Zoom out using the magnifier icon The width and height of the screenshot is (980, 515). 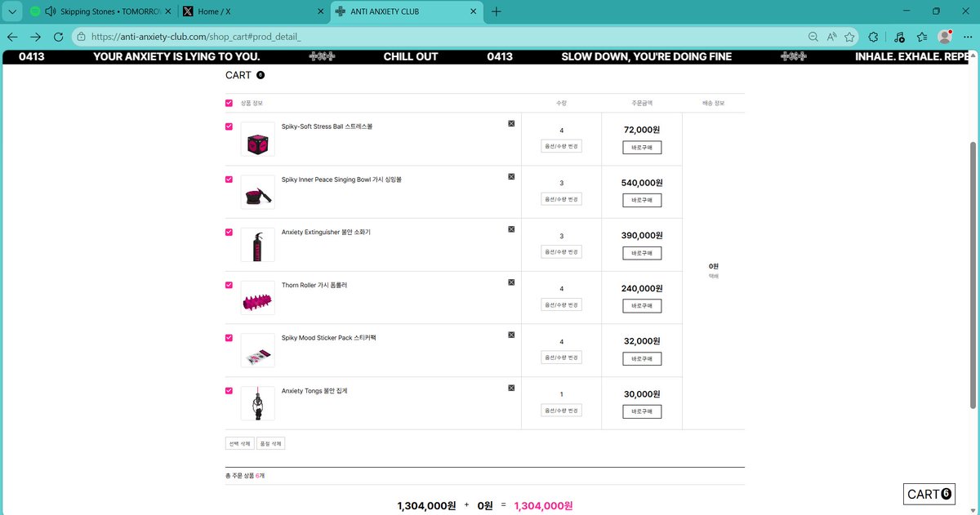(x=813, y=37)
